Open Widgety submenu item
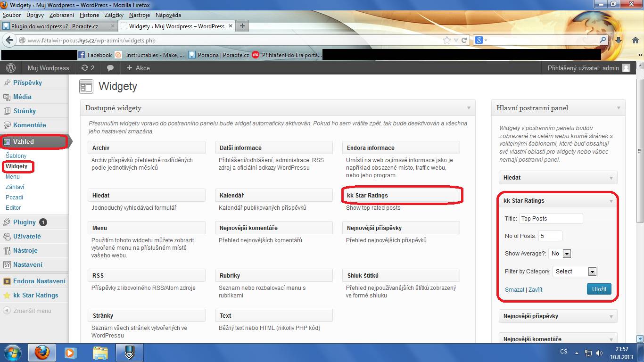644x362 pixels. pos(17,166)
